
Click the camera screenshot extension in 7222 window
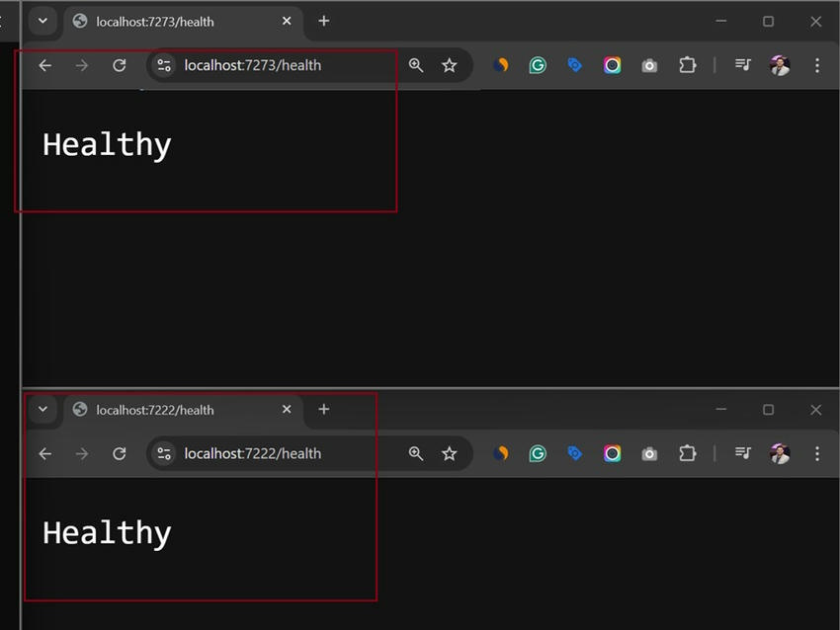pos(649,454)
